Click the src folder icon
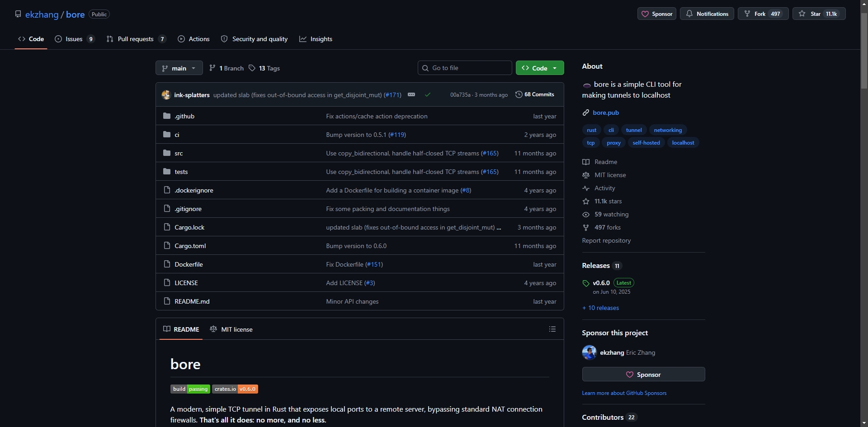The width and height of the screenshot is (868, 427). 167,153
